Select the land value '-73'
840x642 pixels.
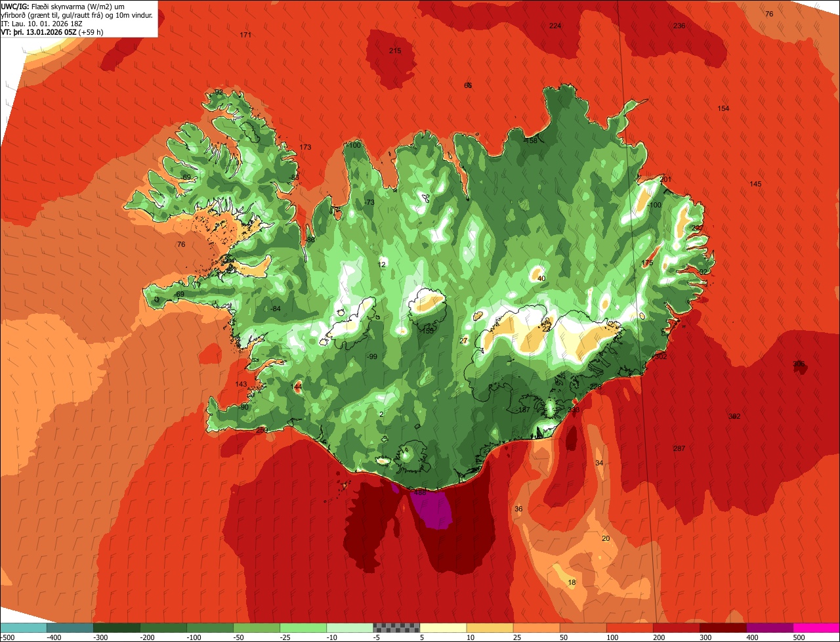369,202
